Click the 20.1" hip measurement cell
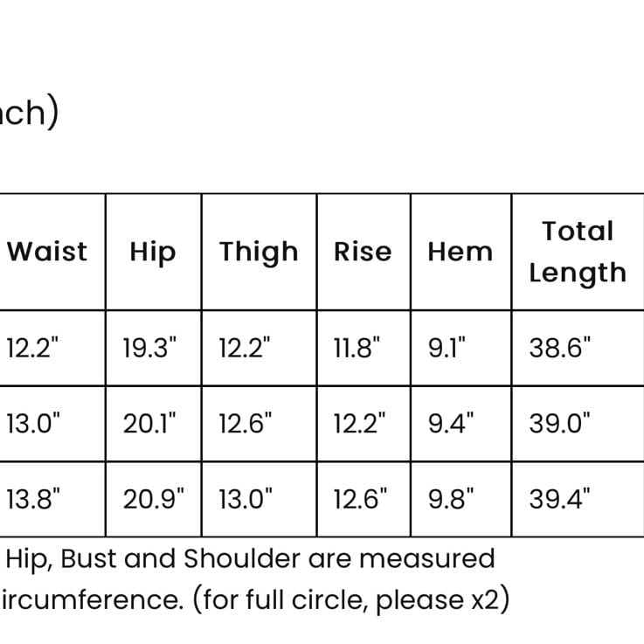The image size is (644, 644). tap(154, 424)
